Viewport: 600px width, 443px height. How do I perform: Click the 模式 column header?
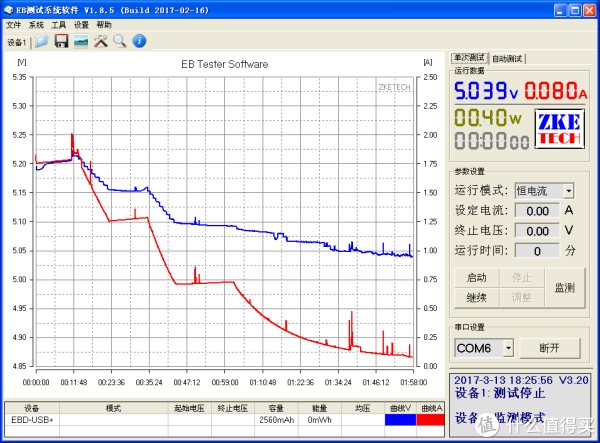pos(114,408)
